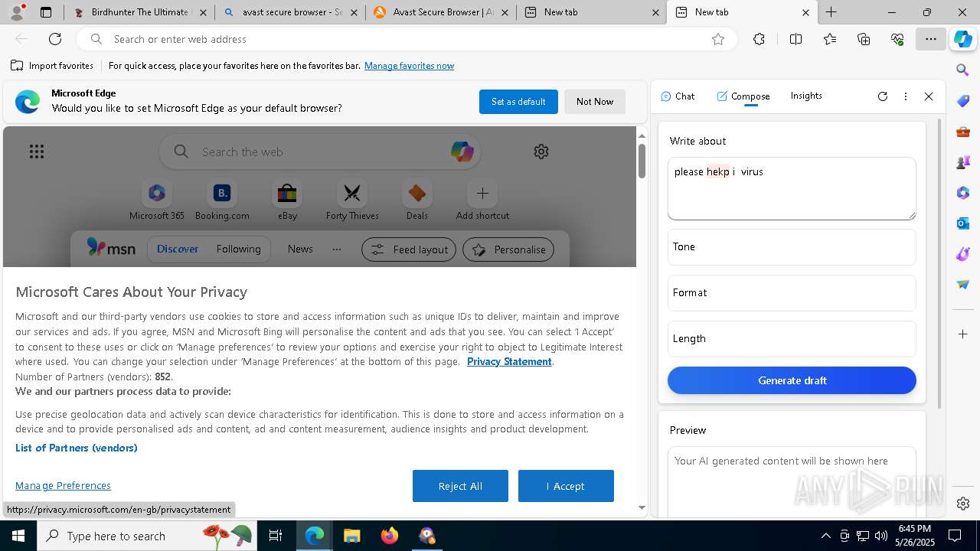
Task: Open Copilot pane more options
Action: pos(906,96)
